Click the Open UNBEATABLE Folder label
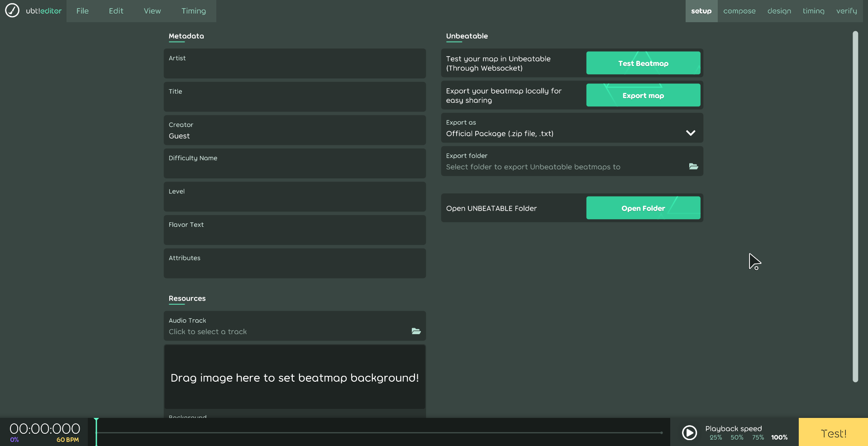This screenshot has width=868, height=446. pyautogui.click(x=491, y=208)
